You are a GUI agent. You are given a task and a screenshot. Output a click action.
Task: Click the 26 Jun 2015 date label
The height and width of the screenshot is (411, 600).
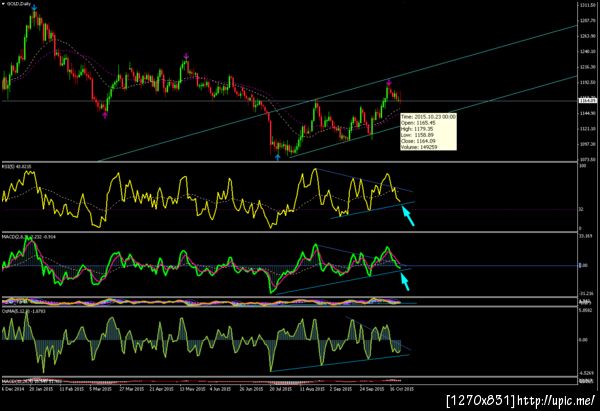pos(251,389)
